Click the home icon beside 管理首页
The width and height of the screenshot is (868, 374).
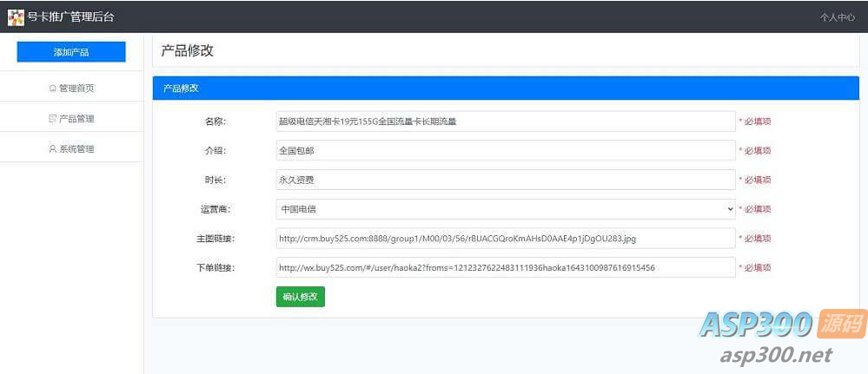click(53, 89)
